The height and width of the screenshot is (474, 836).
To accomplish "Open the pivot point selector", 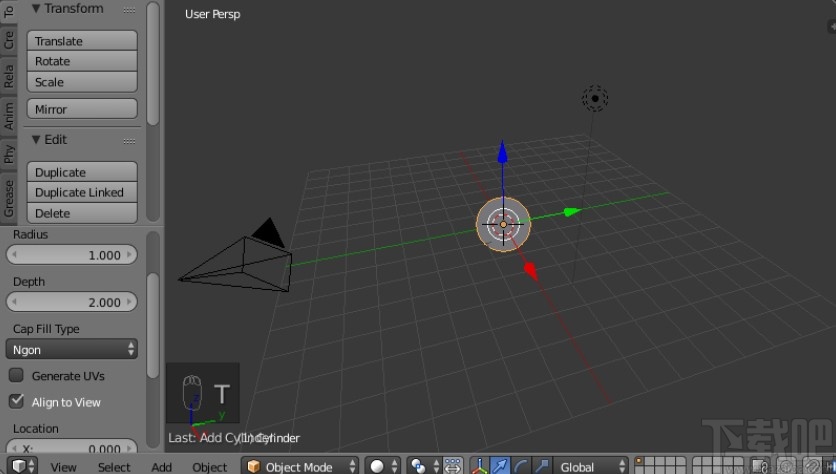I will click(424, 467).
